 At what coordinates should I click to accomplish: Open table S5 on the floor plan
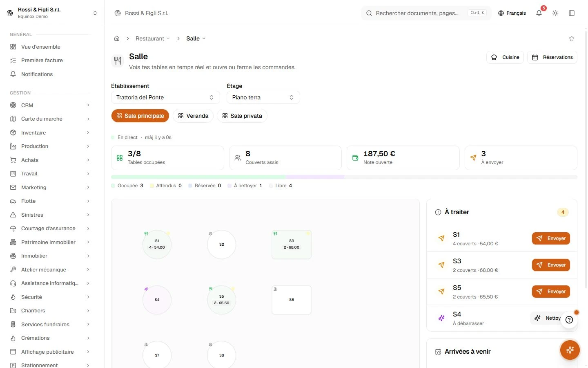pos(221,300)
